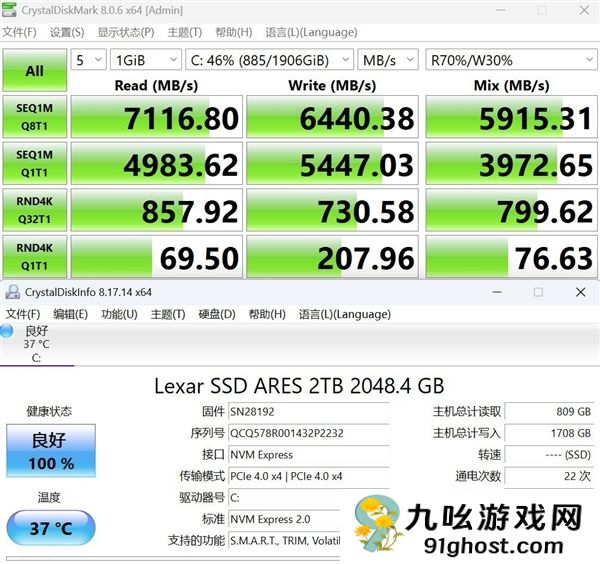Close the CrystalDiskInfo window
The image size is (600, 564).
[x=580, y=292]
